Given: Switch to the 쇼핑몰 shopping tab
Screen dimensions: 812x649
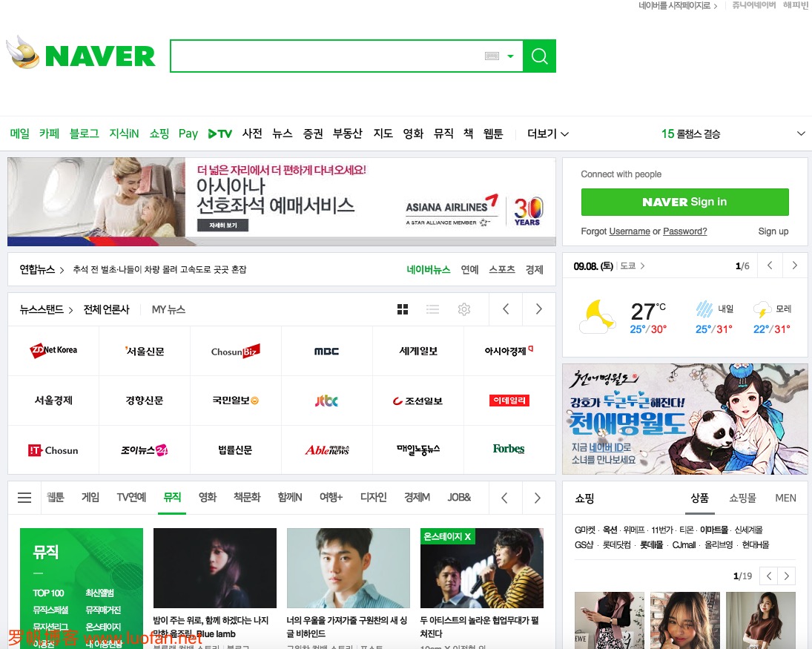Looking at the screenshot, I should [x=742, y=498].
